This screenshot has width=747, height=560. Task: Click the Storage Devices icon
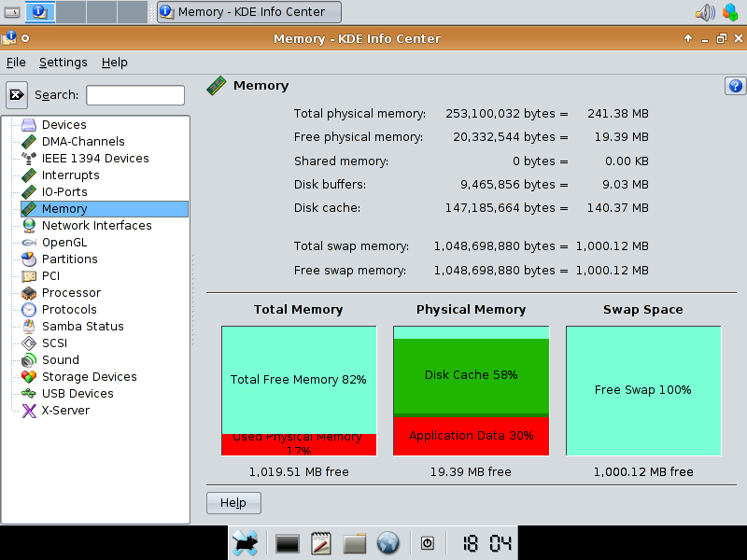click(x=29, y=377)
